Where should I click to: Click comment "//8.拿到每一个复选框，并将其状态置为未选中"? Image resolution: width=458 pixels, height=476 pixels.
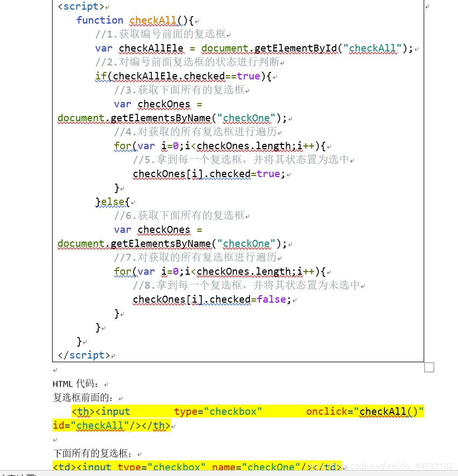(246, 285)
